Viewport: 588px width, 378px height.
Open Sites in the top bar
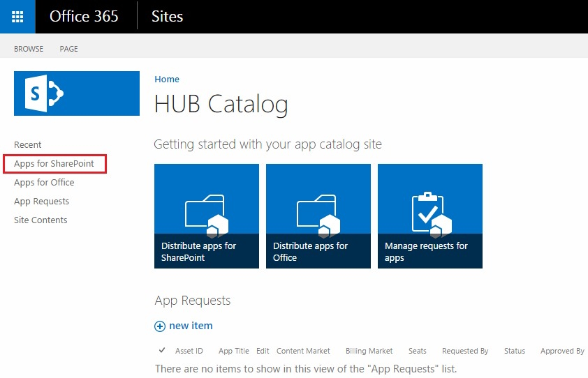pyautogui.click(x=167, y=17)
